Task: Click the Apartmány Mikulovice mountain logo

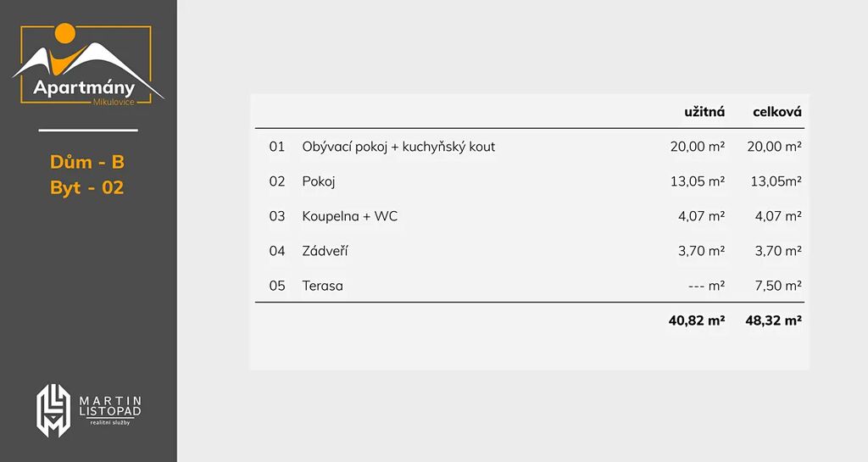Action: tap(87, 64)
